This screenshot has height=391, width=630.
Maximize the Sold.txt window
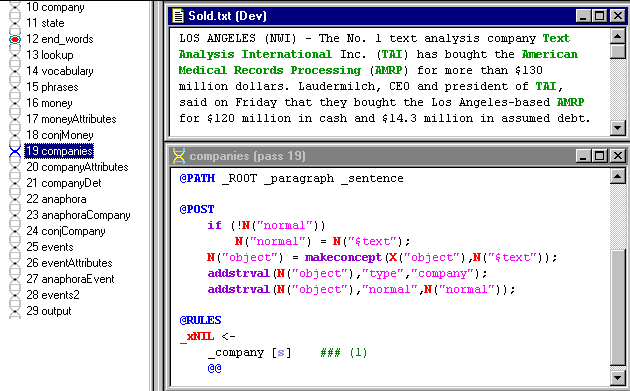pyautogui.click(x=599, y=16)
